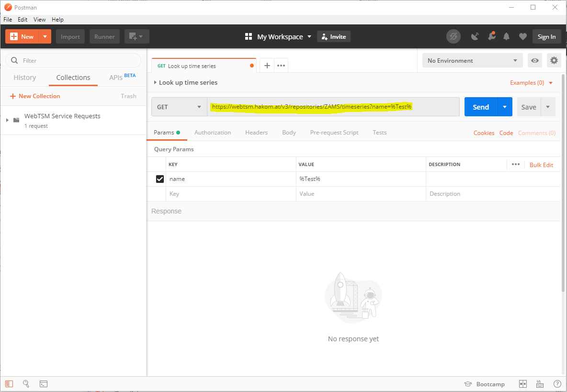Open the Postman console icon
The height and width of the screenshot is (392, 567).
click(43, 384)
